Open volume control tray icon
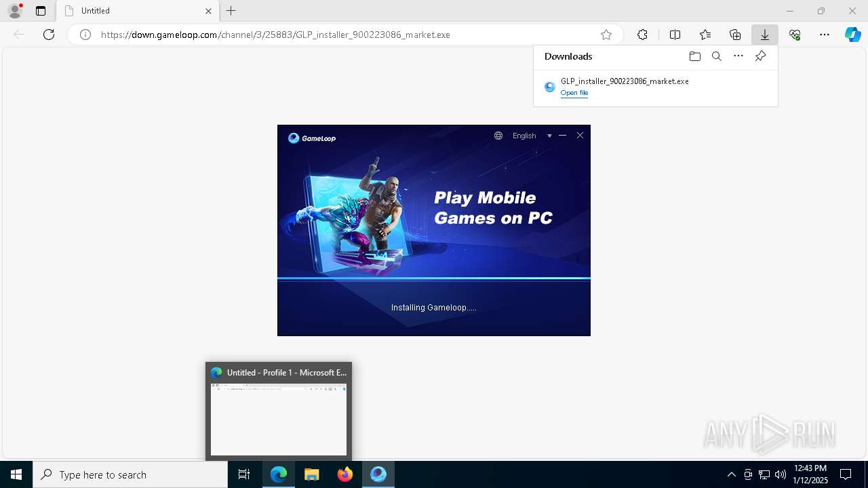868x488 pixels. coord(781,474)
